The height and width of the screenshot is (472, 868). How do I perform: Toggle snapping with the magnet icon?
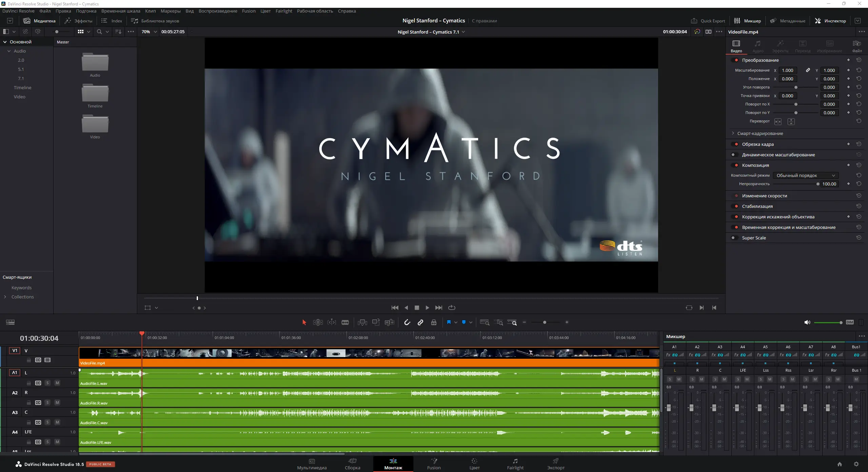(x=407, y=322)
